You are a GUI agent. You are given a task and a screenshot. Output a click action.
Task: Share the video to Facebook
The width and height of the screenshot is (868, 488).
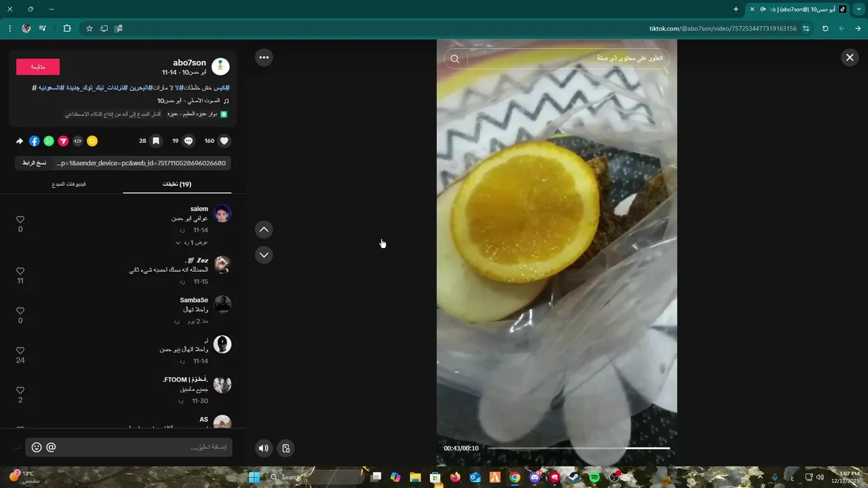tap(35, 141)
